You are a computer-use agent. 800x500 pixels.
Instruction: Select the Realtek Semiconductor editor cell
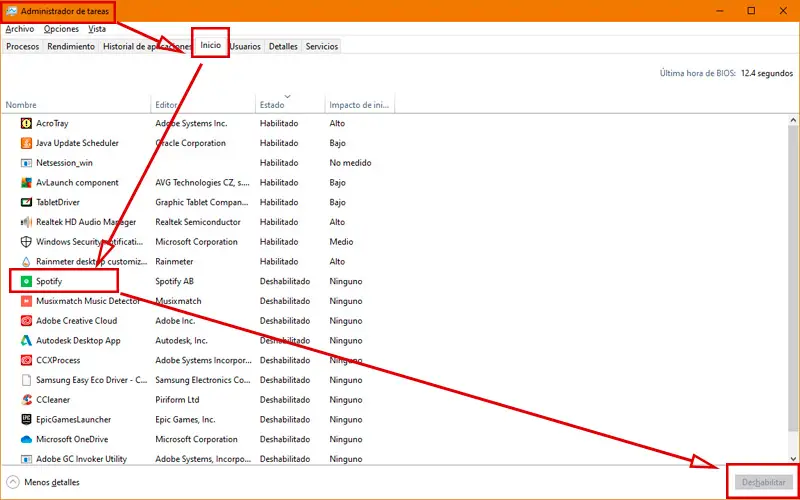[198, 222]
